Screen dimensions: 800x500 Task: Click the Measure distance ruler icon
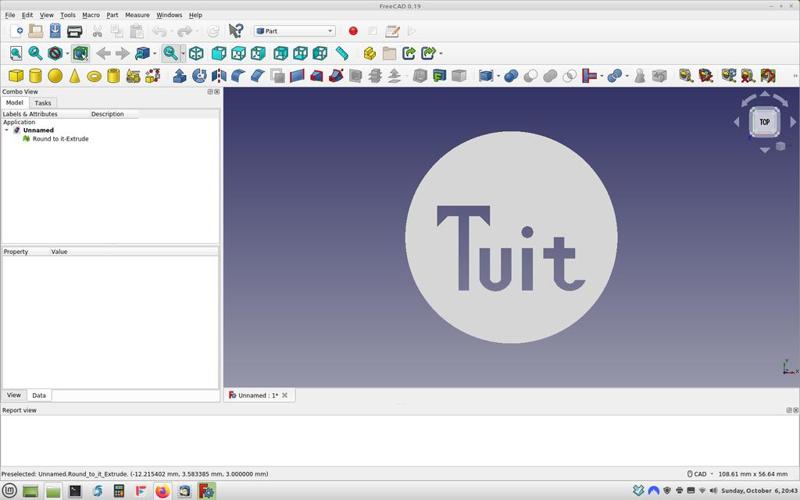coord(342,53)
